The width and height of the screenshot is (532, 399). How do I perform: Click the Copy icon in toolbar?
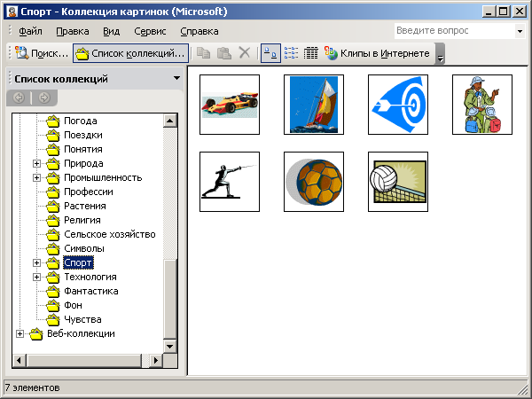(204, 53)
